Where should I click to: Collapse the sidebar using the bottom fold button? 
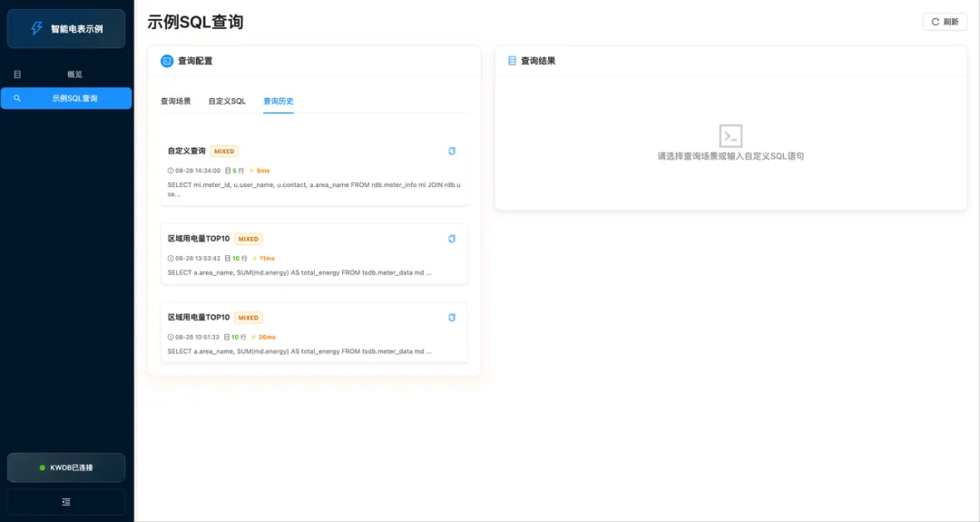pyautogui.click(x=66, y=502)
